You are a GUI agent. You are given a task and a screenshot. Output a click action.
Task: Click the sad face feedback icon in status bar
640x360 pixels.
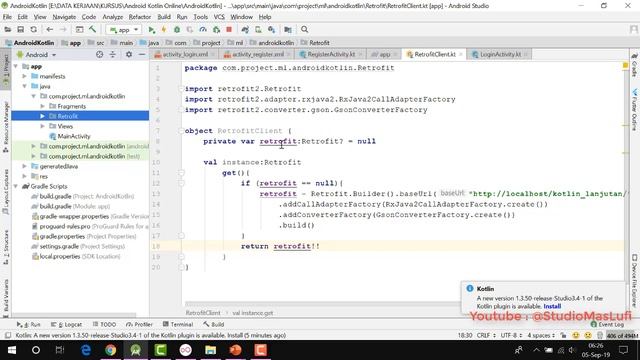(588, 335)
